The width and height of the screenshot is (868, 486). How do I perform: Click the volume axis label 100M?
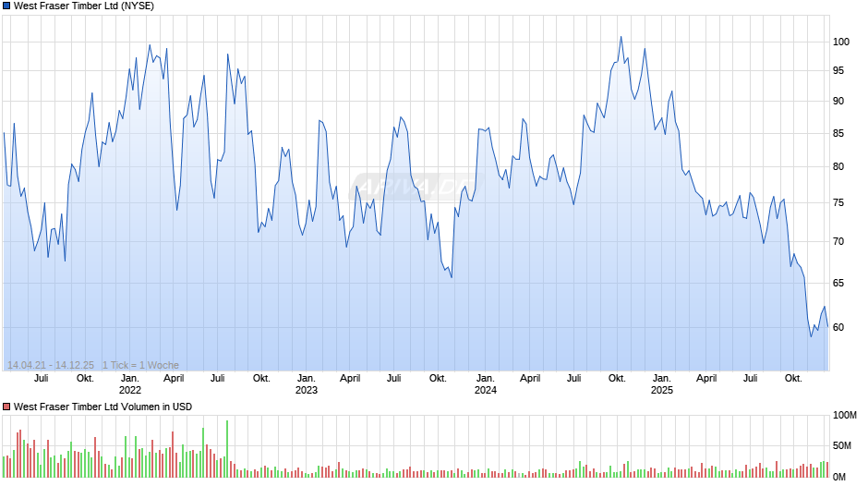tap(844, 416)
